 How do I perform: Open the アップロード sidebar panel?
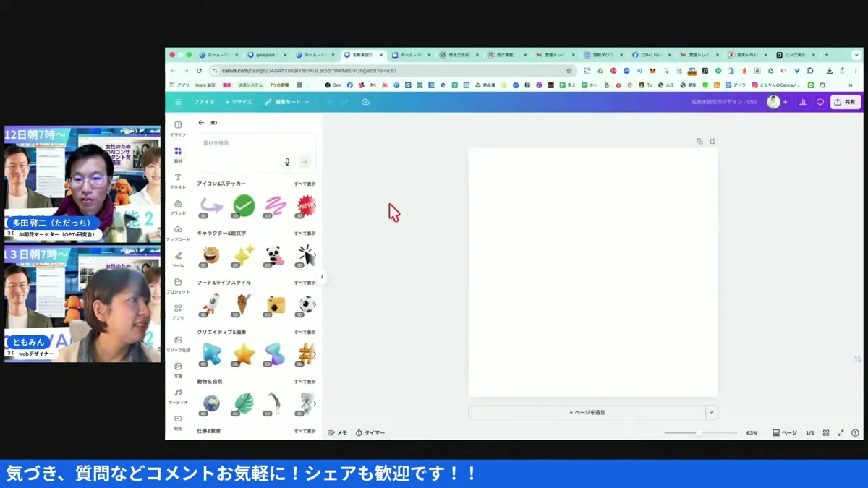coord(178,234)
